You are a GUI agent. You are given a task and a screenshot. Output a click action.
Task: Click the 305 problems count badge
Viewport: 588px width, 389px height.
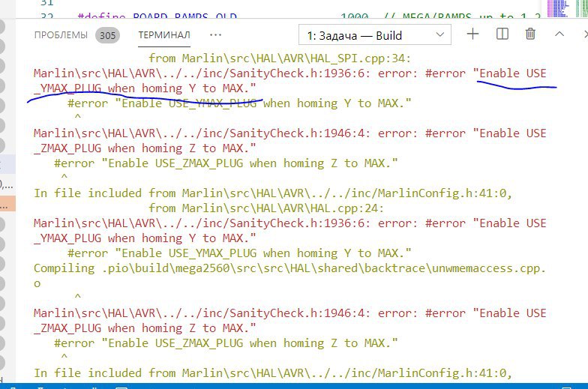(108, 36)
